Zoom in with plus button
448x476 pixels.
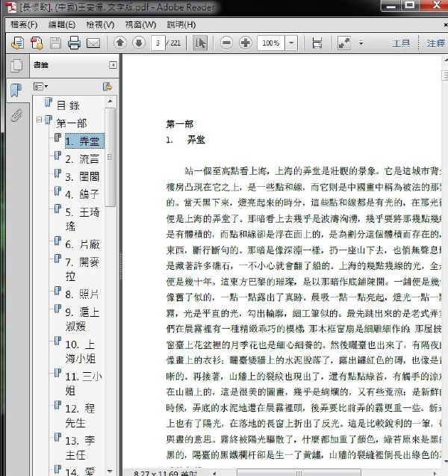click(x=246, y=43)
